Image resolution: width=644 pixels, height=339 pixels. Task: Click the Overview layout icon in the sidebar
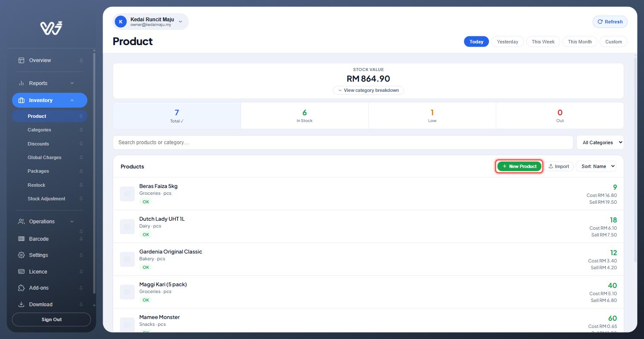21,60
